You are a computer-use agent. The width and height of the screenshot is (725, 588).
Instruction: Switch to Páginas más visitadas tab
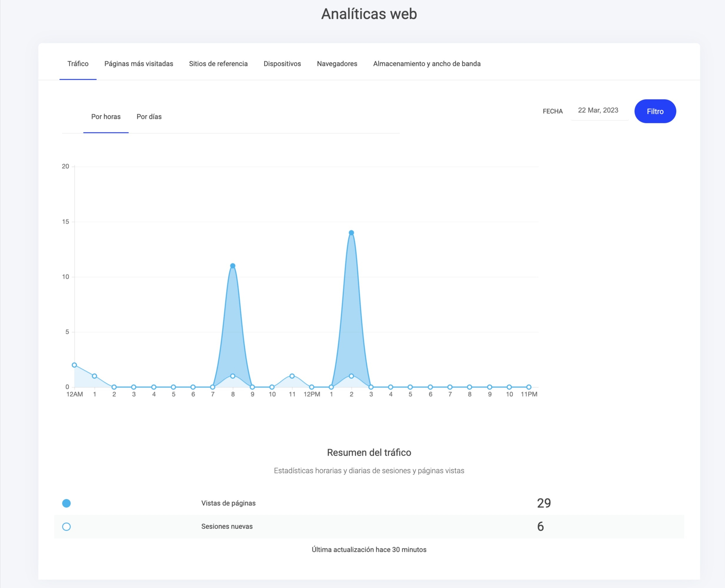138,64
